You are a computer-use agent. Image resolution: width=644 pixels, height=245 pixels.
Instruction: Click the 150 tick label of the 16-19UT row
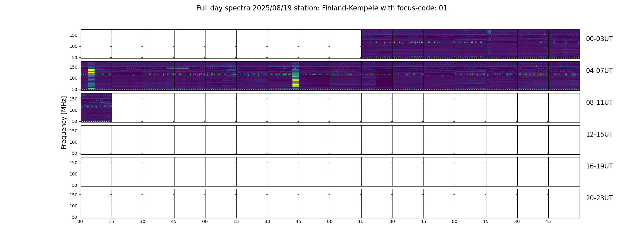[x=74, y=163]
